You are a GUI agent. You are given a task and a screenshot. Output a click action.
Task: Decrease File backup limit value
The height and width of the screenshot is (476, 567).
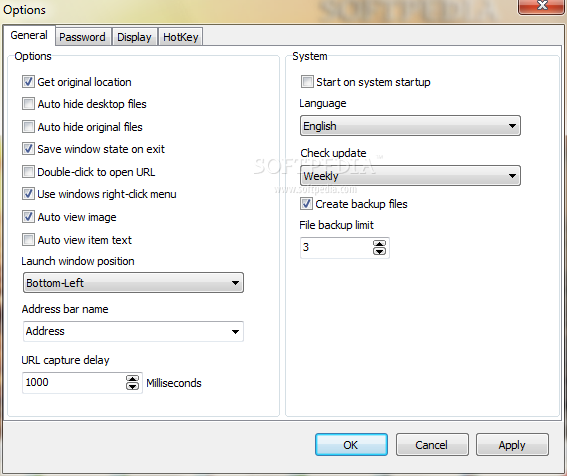tap(379, 252)
